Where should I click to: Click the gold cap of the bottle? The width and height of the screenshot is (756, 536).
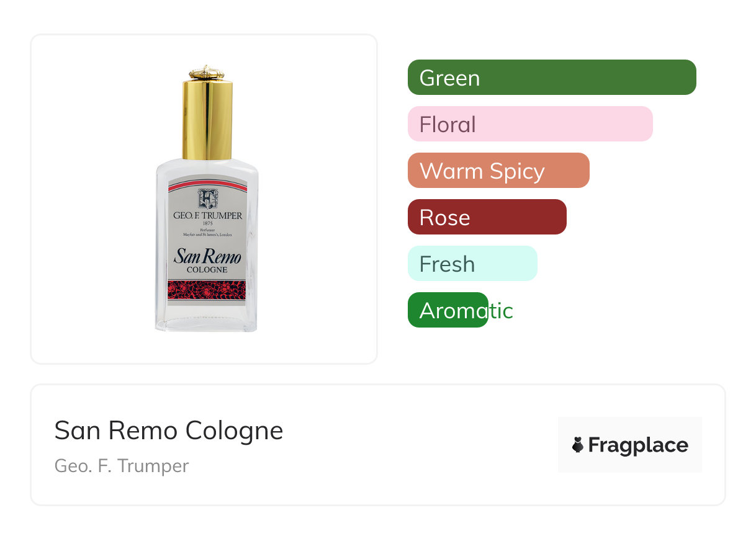207,119
